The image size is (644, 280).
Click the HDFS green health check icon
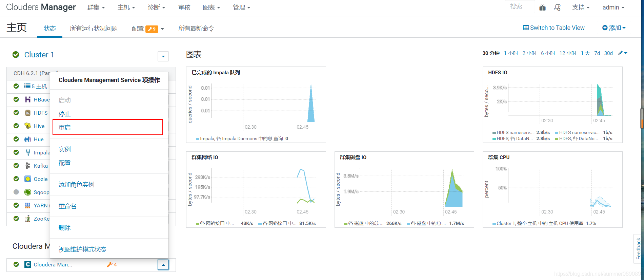coord(16,113)
